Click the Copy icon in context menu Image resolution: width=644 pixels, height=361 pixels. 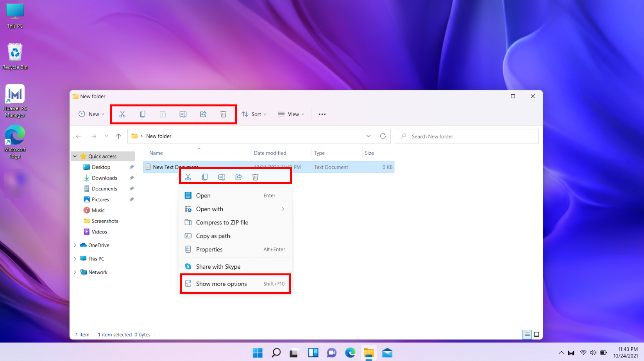pyautogui.click(x=205, y=177)
